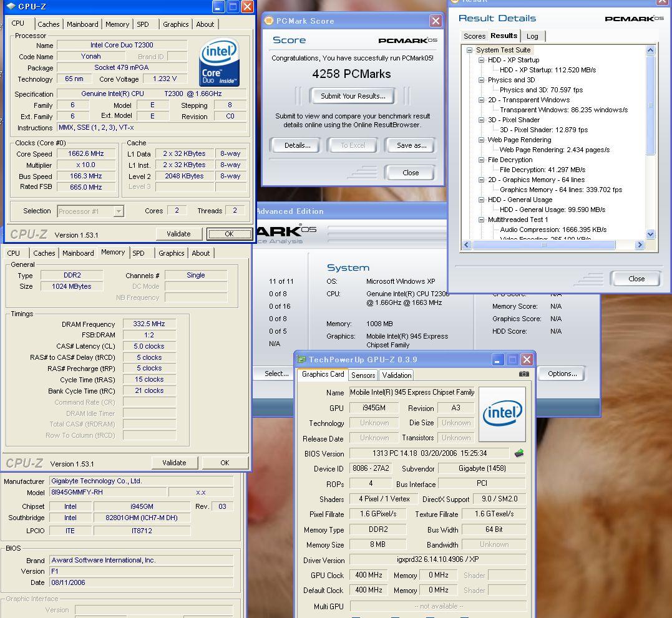Open the Sensors tab in GPU-Z
Viewport: 672px width, 618px height.
[x=363, y=375]
